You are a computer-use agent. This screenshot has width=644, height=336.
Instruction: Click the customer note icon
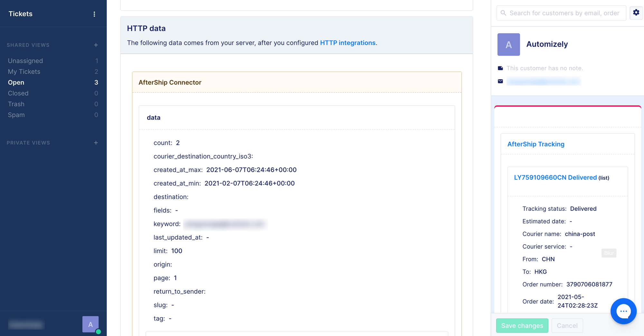click(500, 68)
